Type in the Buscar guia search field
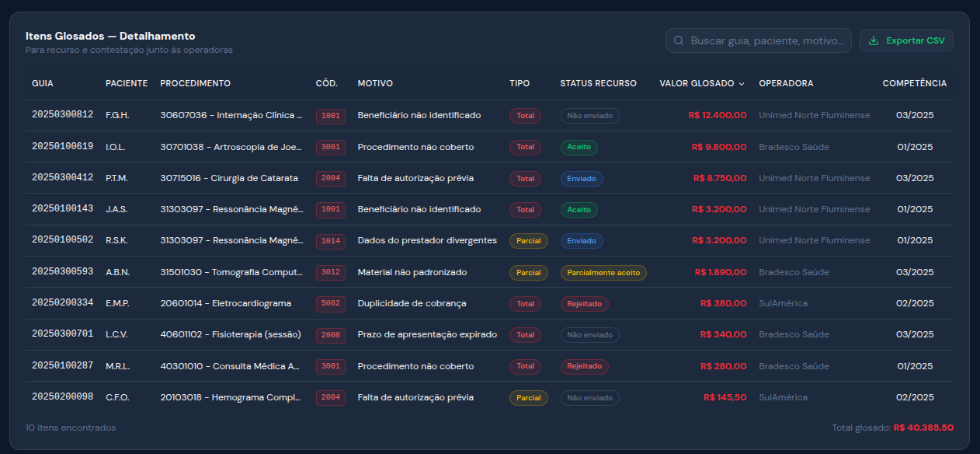The height and width of the screenshot is (454, 980). [x=766, y=40]
